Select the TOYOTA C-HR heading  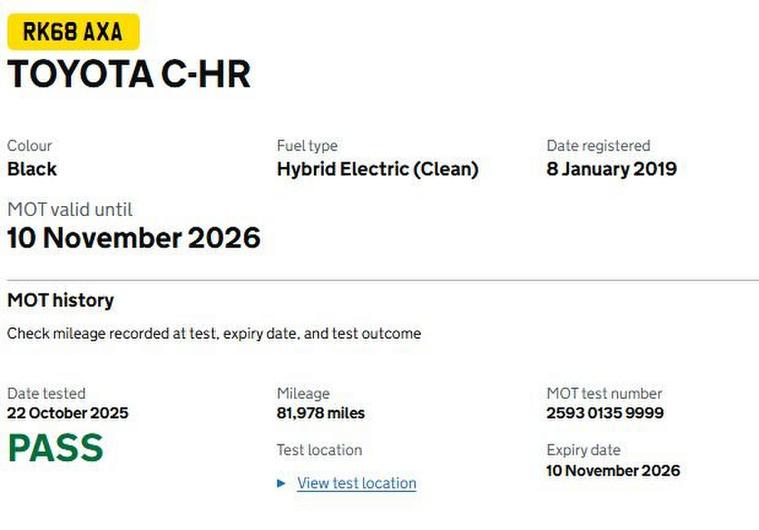129,75
